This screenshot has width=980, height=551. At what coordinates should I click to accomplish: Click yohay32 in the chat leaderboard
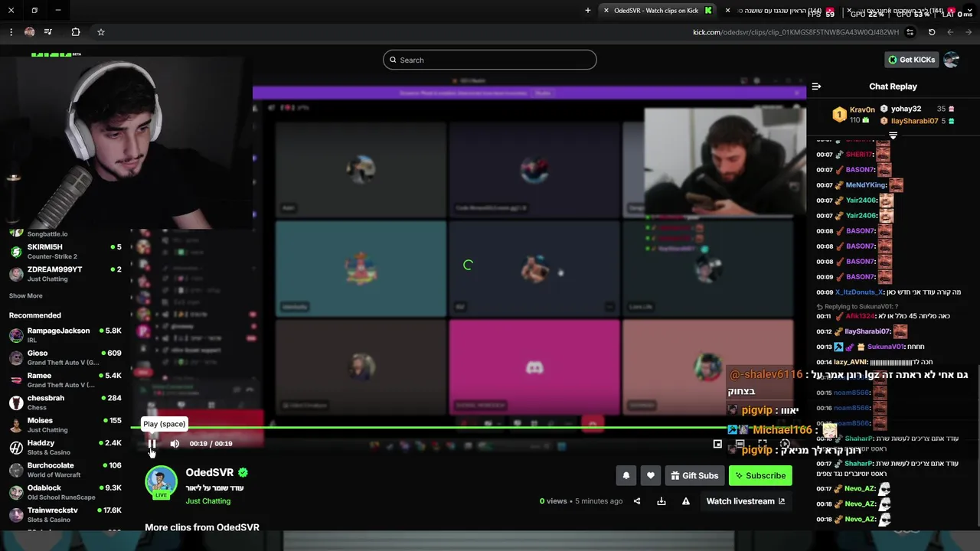click(906, 109)
